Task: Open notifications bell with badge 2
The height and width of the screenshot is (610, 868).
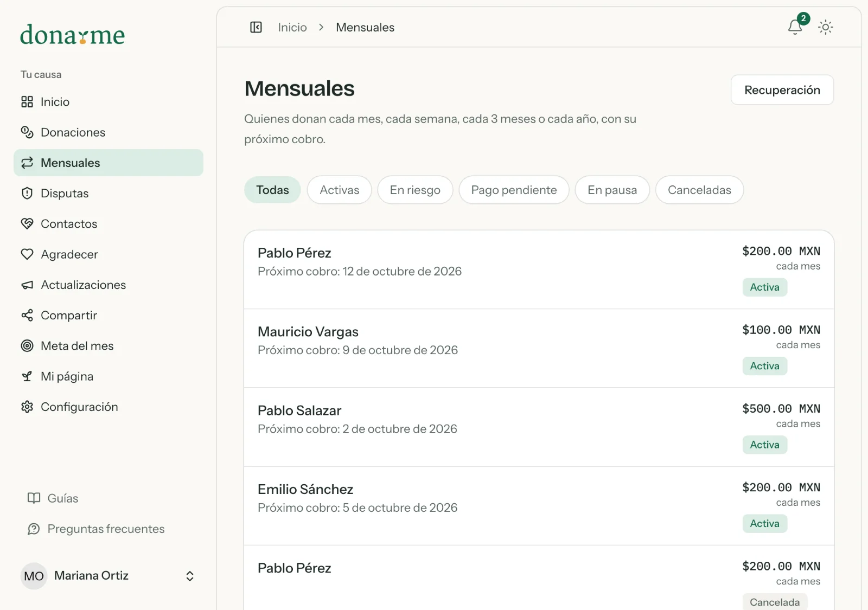Action: [795, 27]
